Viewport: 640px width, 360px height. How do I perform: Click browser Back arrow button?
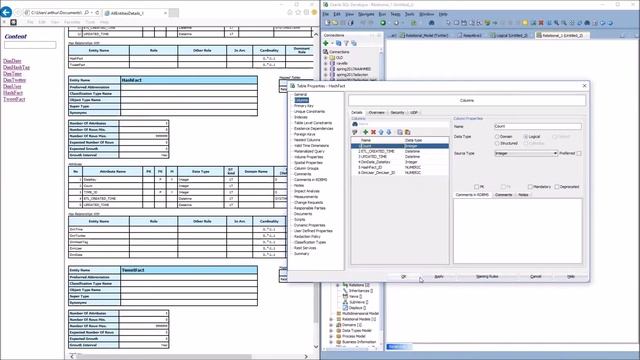coord(6,12)
